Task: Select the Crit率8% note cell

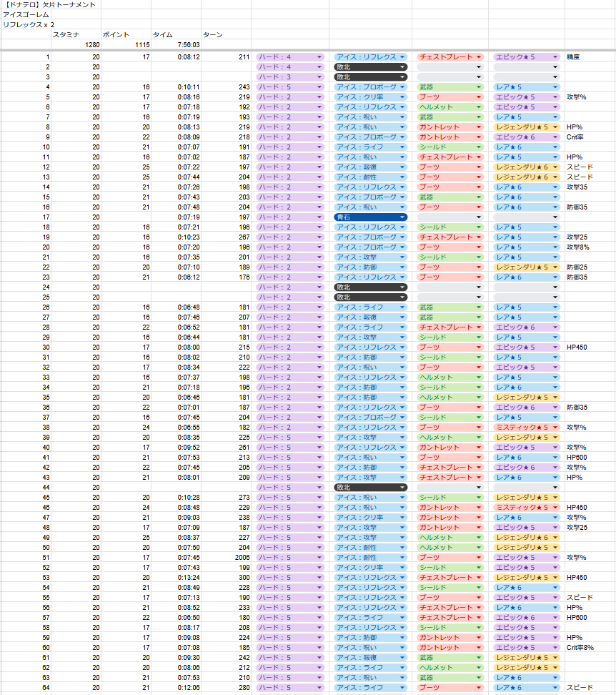Action: 586,647
